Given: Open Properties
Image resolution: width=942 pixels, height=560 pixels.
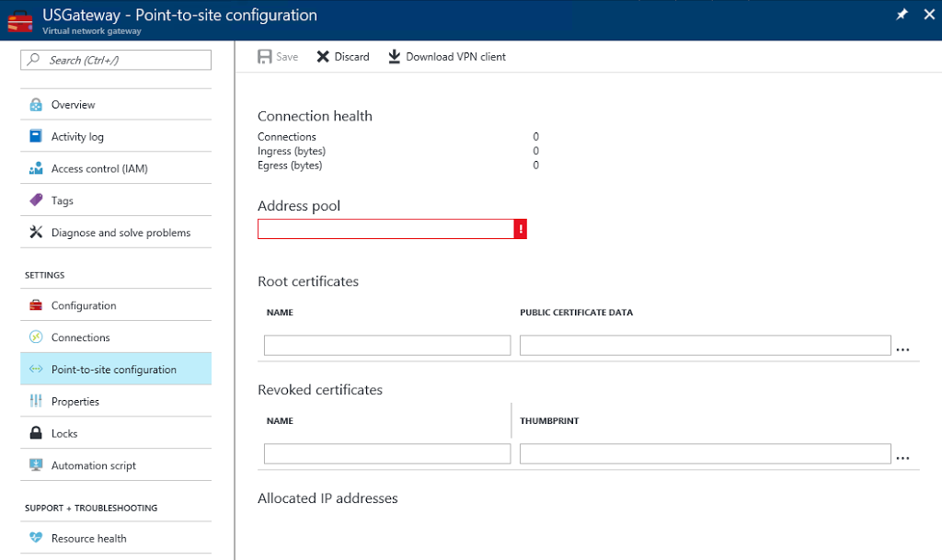Looking at the screenshot, I should point(116,401).
